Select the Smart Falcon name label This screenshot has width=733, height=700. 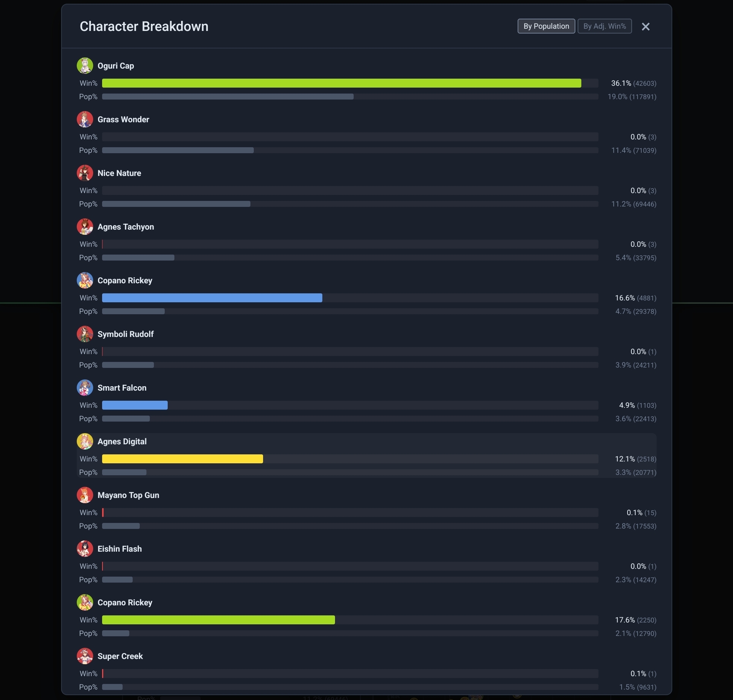[x=122, y=388]
